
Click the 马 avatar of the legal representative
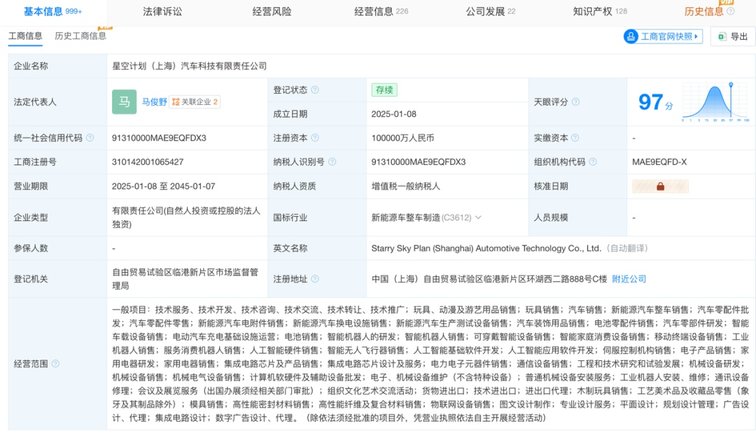(125, 102)
